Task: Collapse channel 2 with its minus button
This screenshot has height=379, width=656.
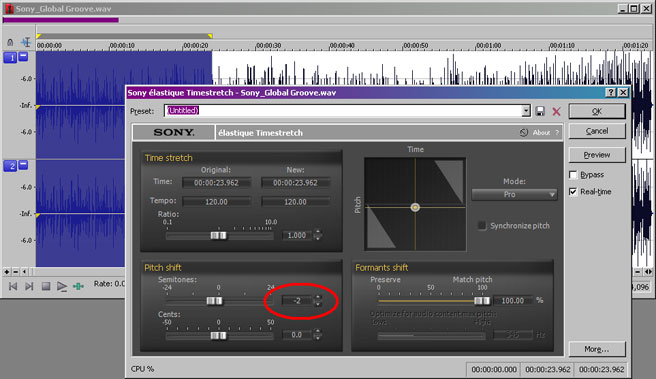Action: click(x=23, y=165)
